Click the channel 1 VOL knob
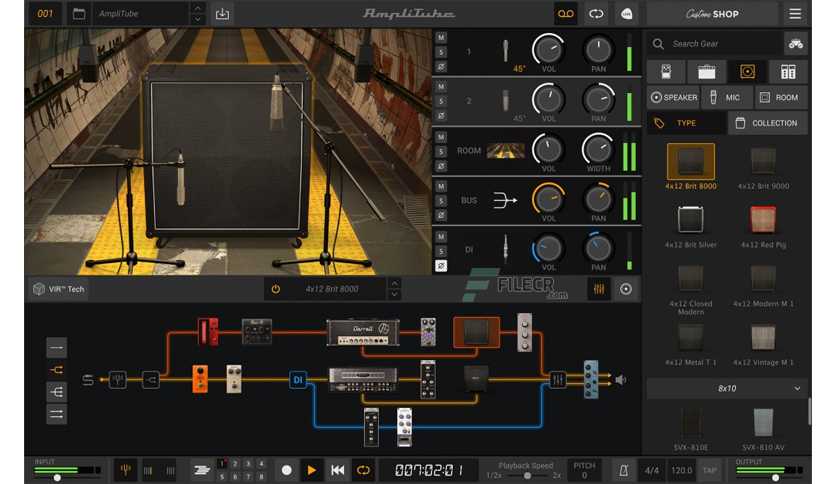The height and width of the screenshot is (484, 836). (548, 50)
